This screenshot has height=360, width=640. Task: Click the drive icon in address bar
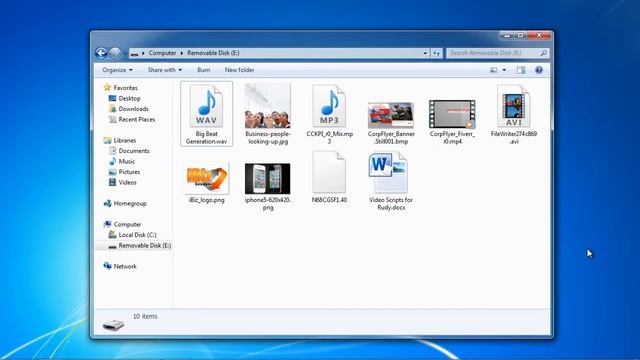coord(134,53)
